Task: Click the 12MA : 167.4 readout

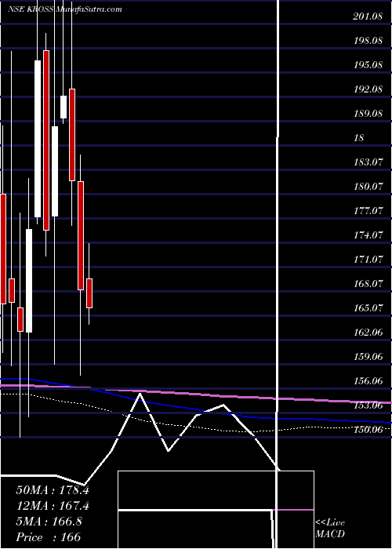Action: [53, 506]
